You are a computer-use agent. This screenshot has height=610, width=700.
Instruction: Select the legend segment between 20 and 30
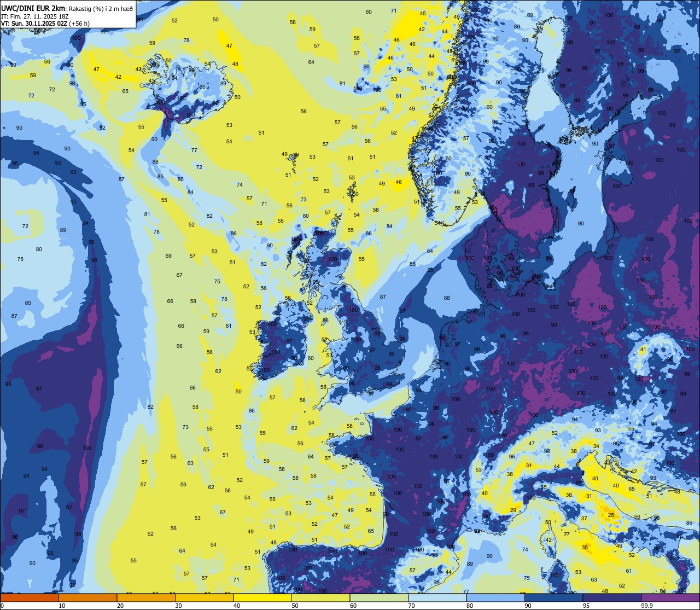[x=146, y=597]
